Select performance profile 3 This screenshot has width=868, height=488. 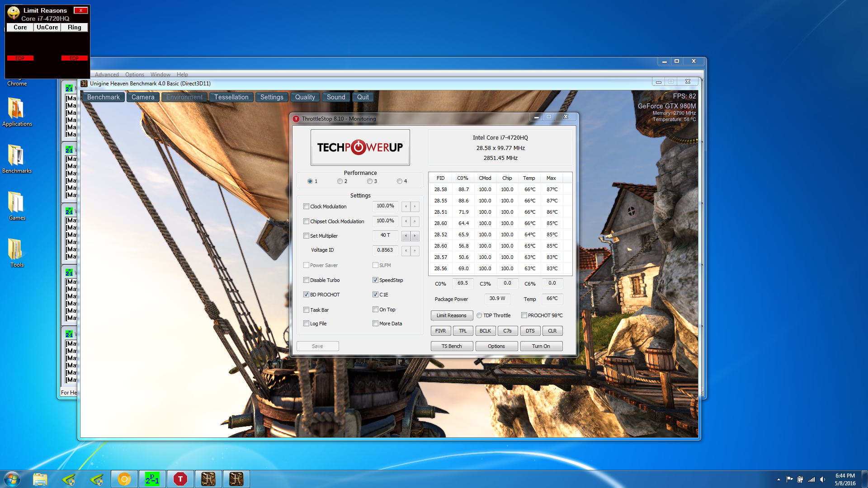tap(370, 181)
